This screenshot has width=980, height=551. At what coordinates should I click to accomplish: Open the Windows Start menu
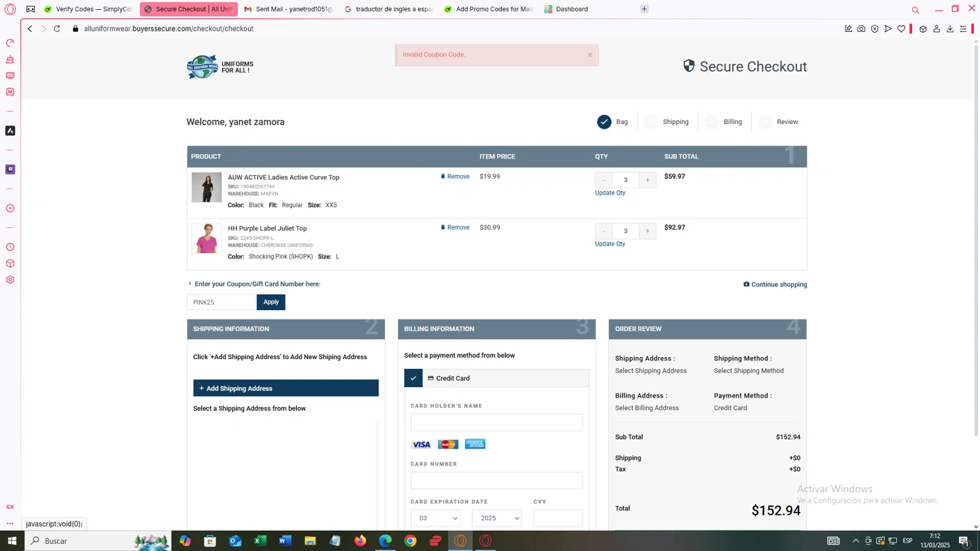click(12, 541)
